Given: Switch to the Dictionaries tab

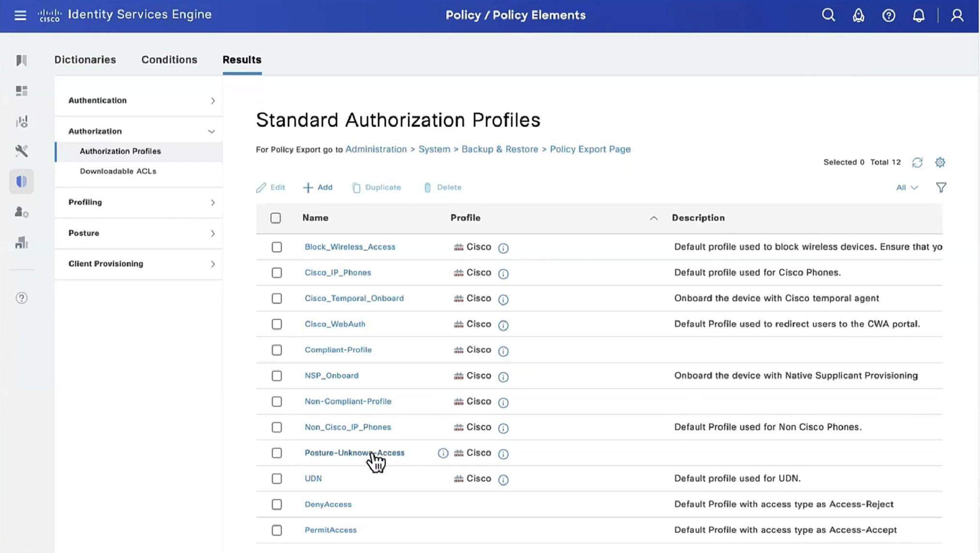Looking at the screenshot, I should pyautogui.click(x=85, y=59).
